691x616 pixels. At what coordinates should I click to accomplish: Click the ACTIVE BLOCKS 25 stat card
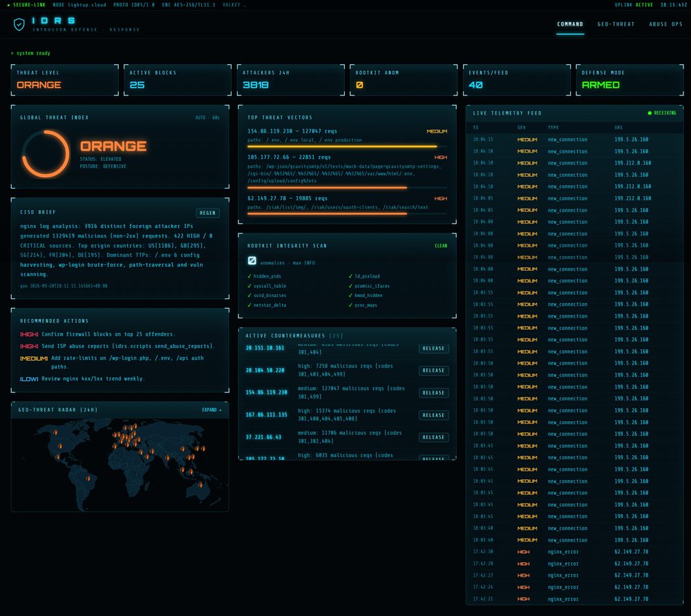point(178,79)
